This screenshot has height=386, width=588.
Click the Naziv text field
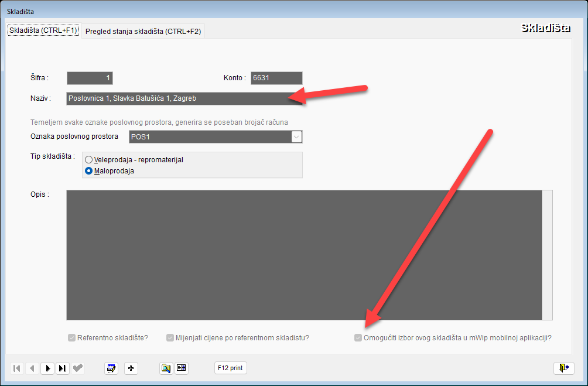point(176,98)
